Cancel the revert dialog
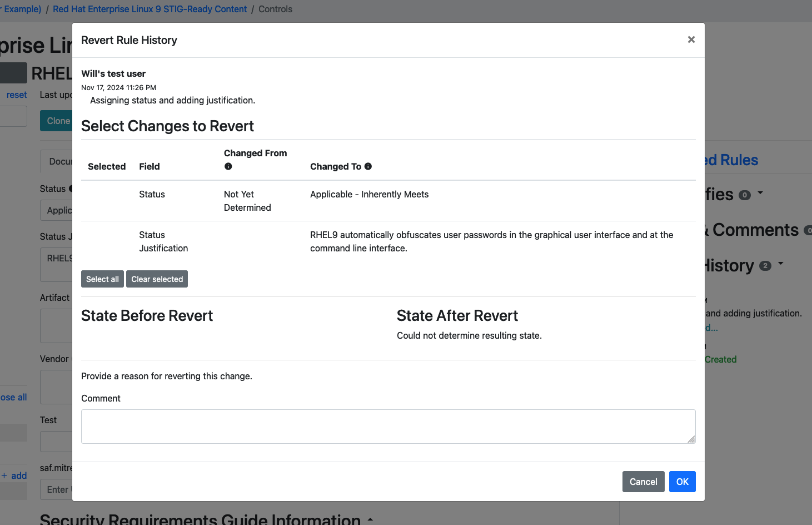The width and height of the screenshot is (812, 525). click(643, 482)
